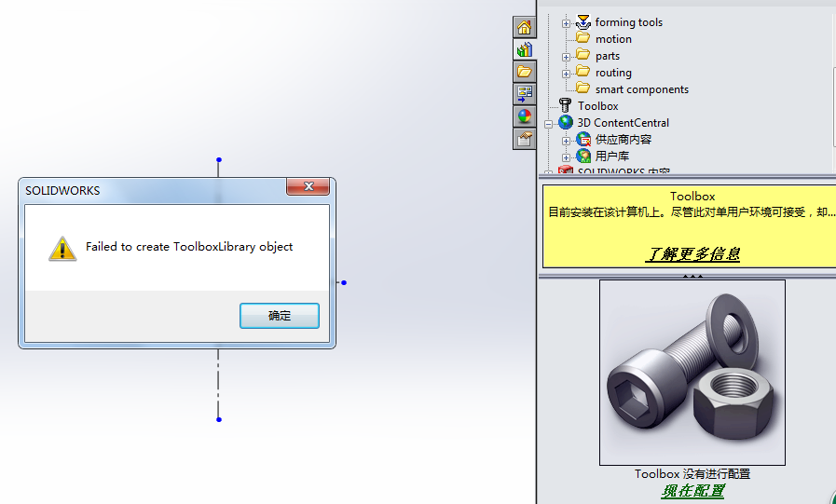Click the forming tools folder icon
The height and width of the screenshot is (504, 836).
[583, 21]
